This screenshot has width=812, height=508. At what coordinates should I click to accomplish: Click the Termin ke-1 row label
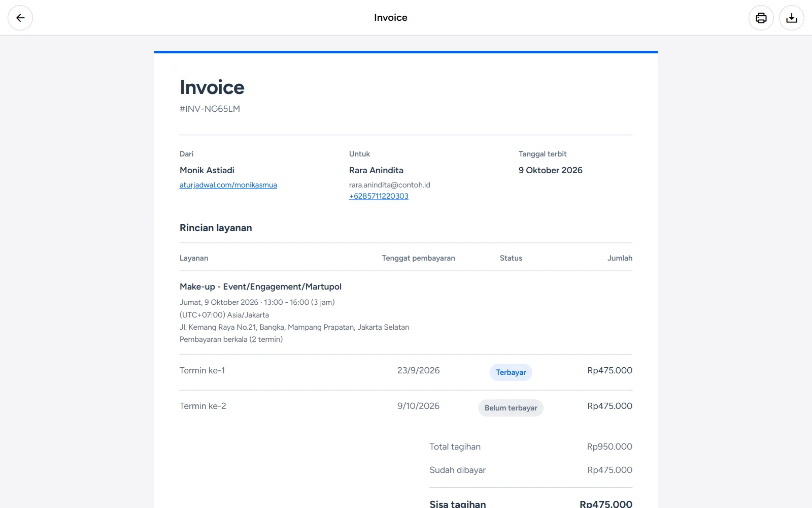click(202, 370)
